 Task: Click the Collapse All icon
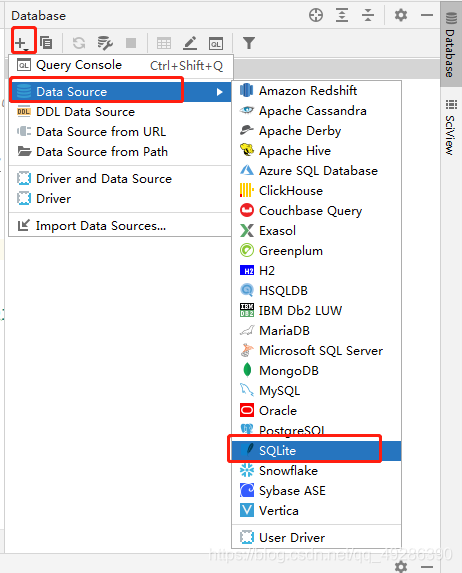point(368,15)
